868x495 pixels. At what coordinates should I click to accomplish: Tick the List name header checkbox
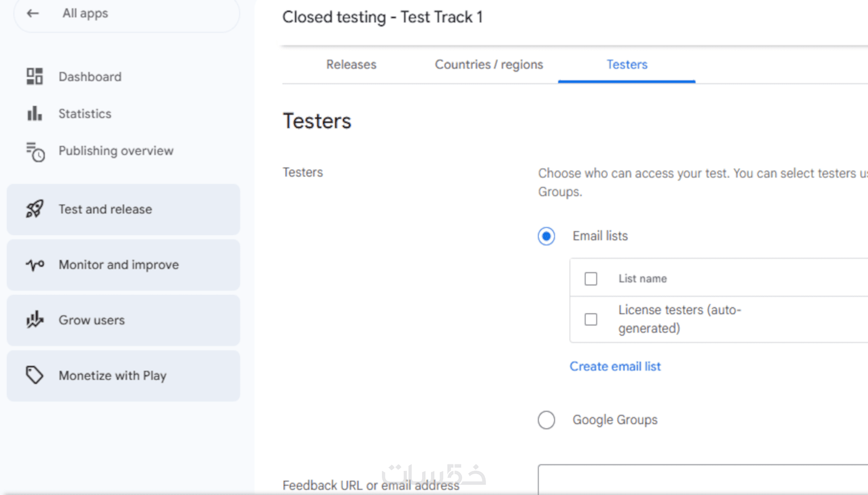click(x=591, y=279)
